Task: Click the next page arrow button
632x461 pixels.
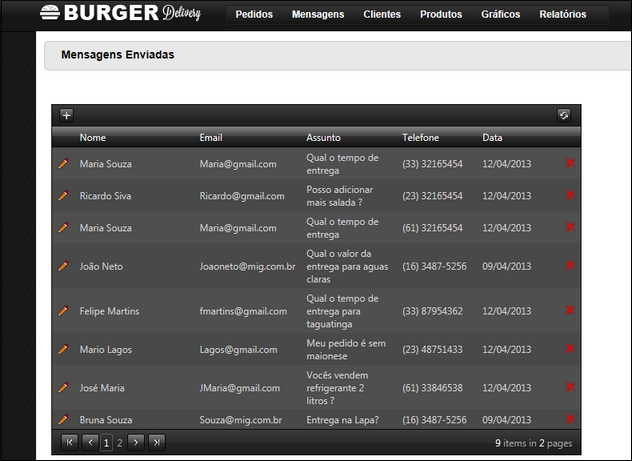Action: click(x=137, y=441)
